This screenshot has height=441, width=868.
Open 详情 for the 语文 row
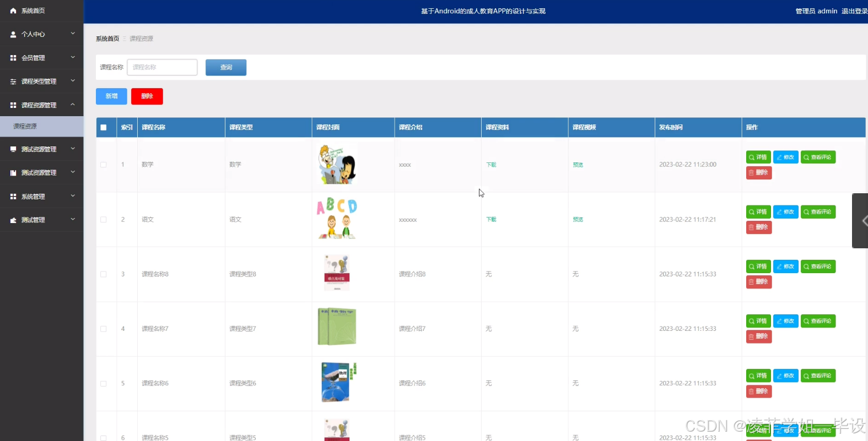coord(758,212)
